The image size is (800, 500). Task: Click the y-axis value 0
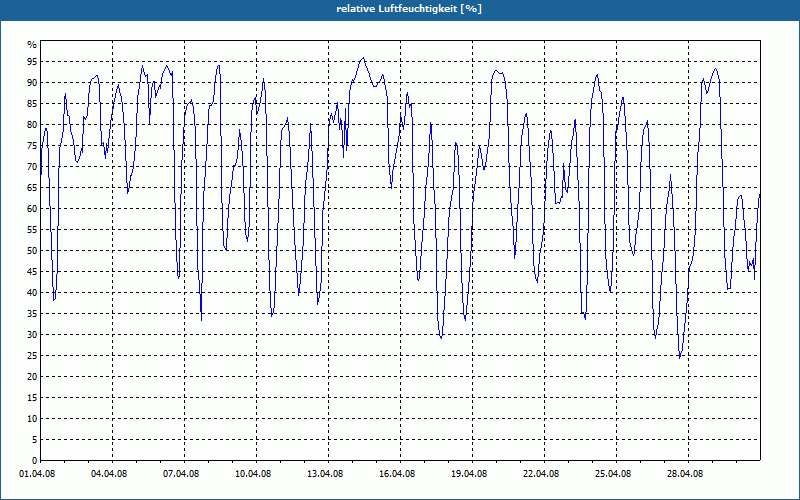point(35,460)
